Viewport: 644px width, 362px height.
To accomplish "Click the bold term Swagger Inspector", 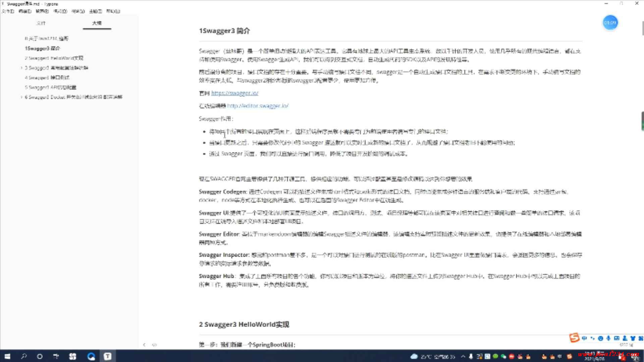I will point(224,255).
